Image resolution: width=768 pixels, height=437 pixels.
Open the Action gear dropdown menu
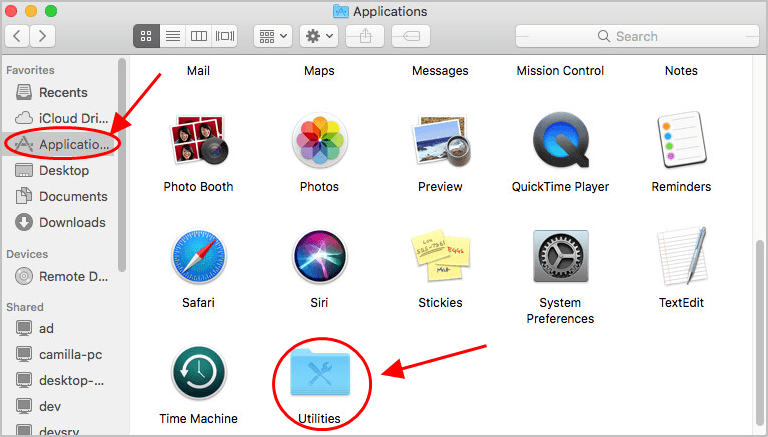[x=319, y=36]
